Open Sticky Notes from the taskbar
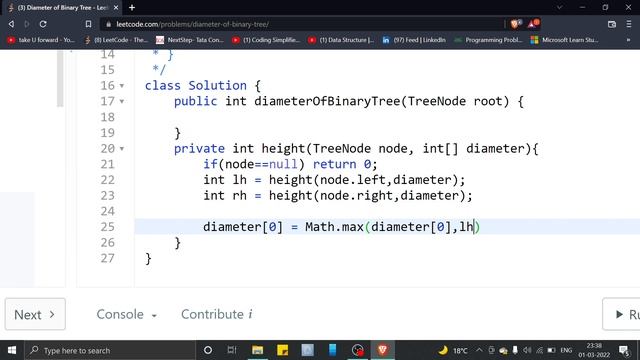 pos(282,350)
